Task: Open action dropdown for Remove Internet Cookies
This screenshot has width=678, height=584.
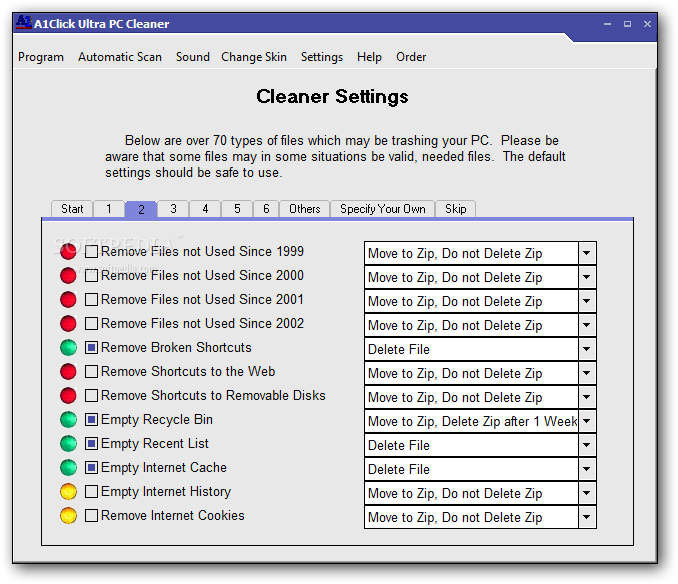Action: tap(587, 517)
